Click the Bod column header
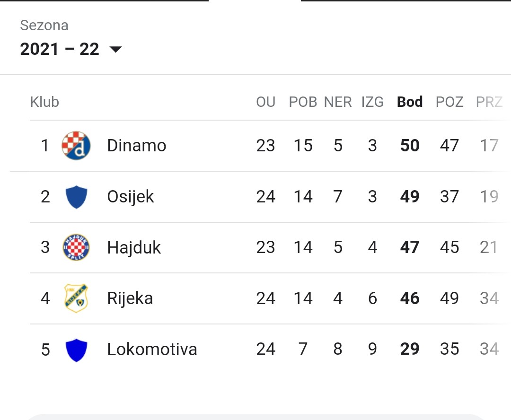The image size is (511, 420). (x=410, y=102)
